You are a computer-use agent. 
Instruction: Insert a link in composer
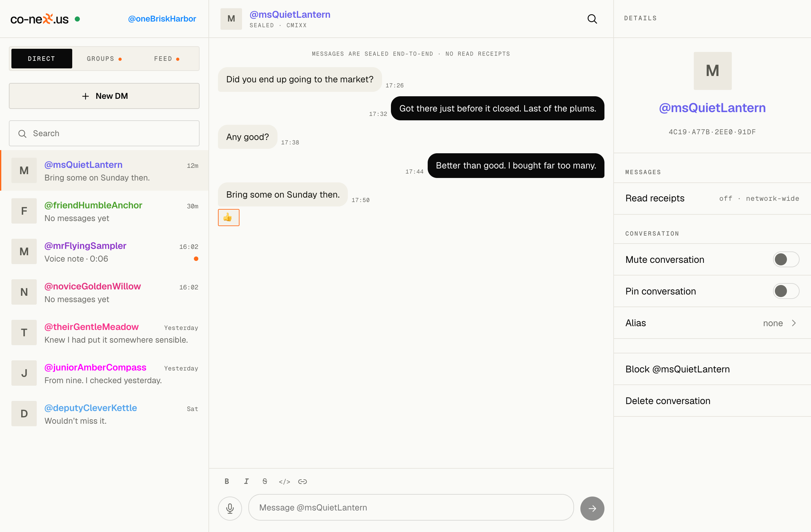tap(303, 481)
